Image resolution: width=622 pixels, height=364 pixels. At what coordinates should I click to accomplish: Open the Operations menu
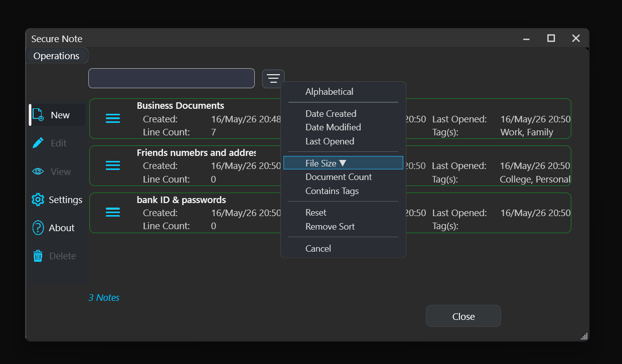[57, 56]
